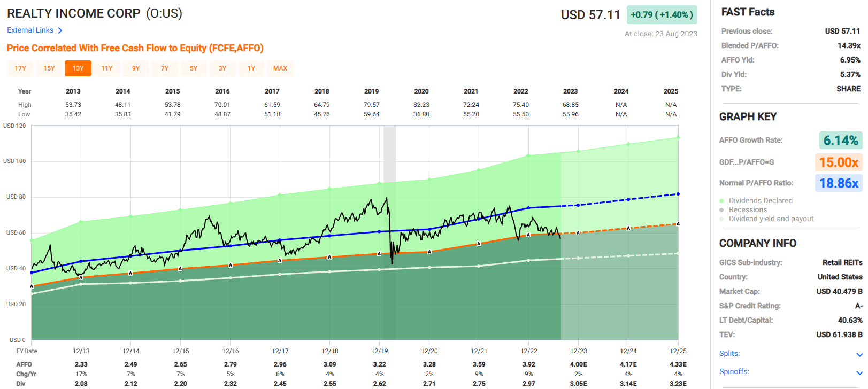Screen dimensions: 868x389
Task: Click the USD 57.11 current price
Action: point(590,15)
